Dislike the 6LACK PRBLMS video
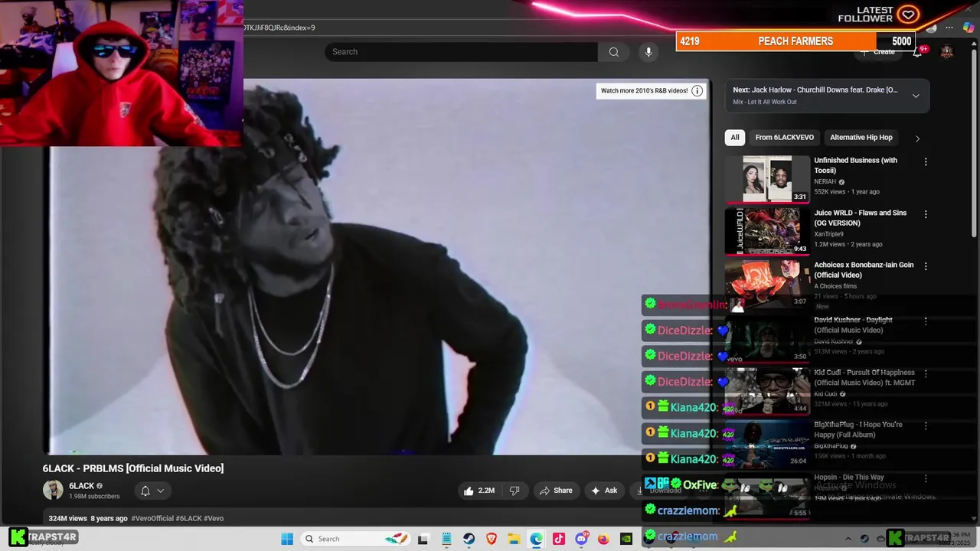The height and width of the screenshot is (551, 980). 514,491
